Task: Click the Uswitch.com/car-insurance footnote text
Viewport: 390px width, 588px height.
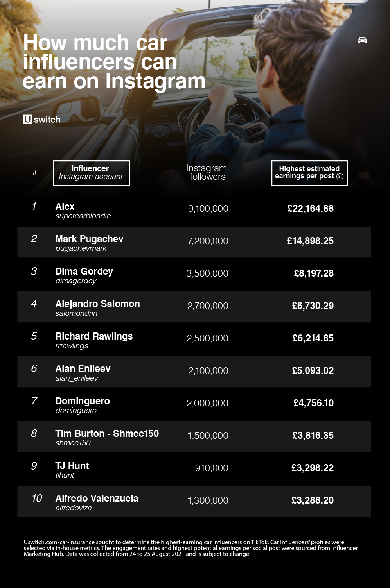Action: coord(191,548)
